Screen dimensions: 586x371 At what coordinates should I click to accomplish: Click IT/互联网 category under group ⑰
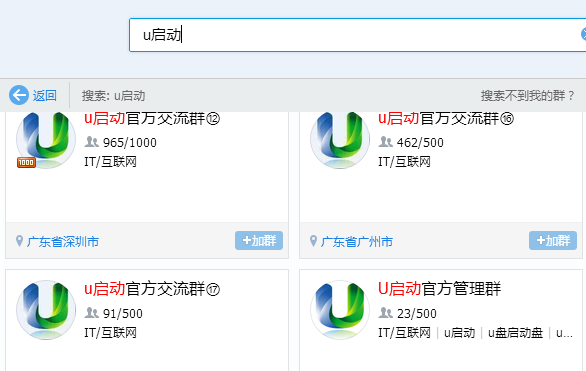pyautogui.click(x=110, y=333)
